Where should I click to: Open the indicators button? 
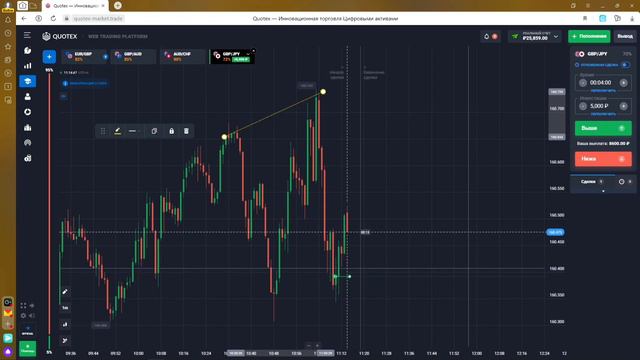coord(65,340)
